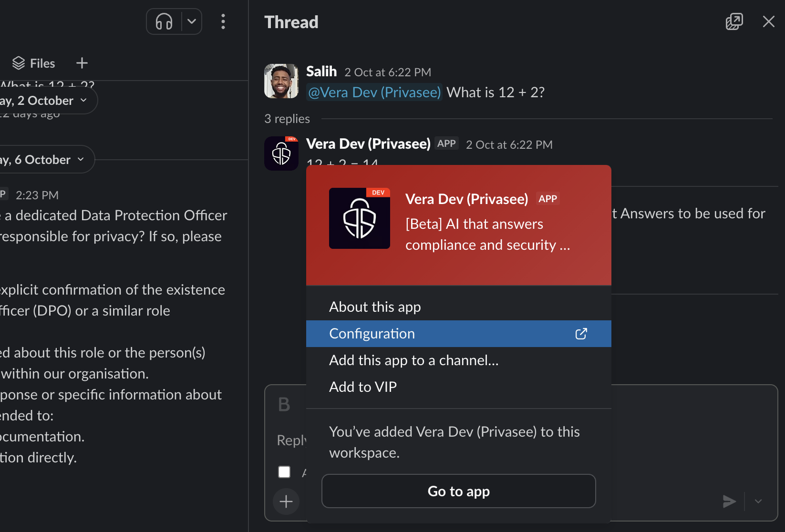Click the plus attachment button in composer
The width and height of the screenshot is (785, 532).
pos(286,501)
